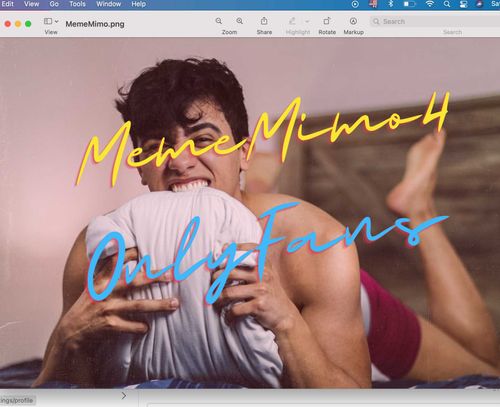This screenshot has width=500, height=407.
Task: Click the Share toolbar icon
Action: click(x=264, y=21)
